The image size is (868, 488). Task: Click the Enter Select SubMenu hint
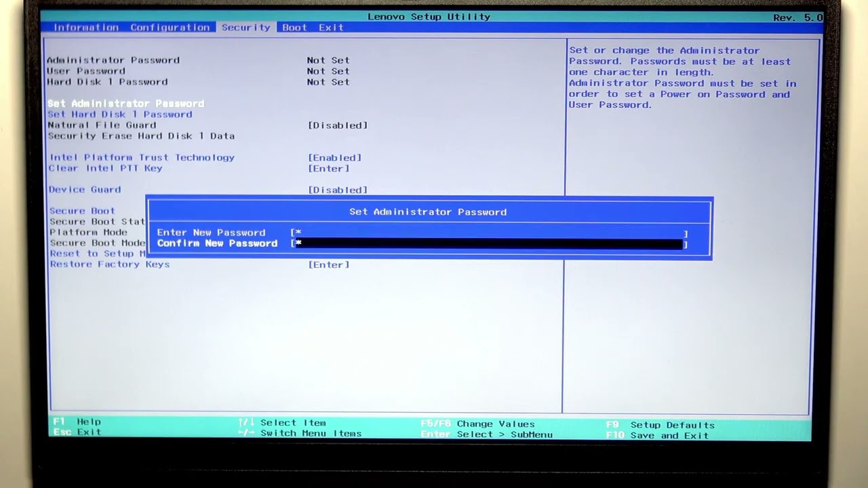[486, 434]
